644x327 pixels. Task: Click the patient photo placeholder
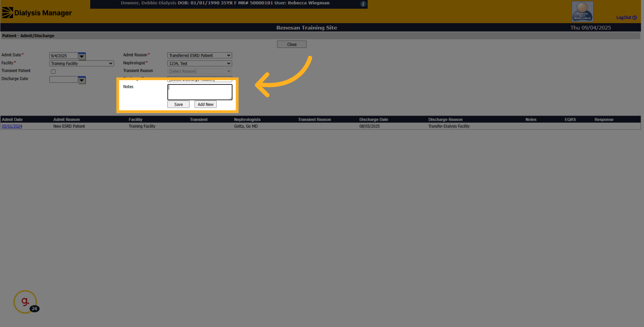tap(582, 12)
